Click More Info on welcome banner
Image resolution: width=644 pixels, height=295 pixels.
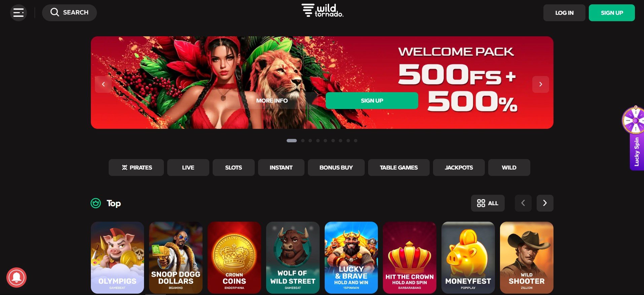[x=272, y=101]
